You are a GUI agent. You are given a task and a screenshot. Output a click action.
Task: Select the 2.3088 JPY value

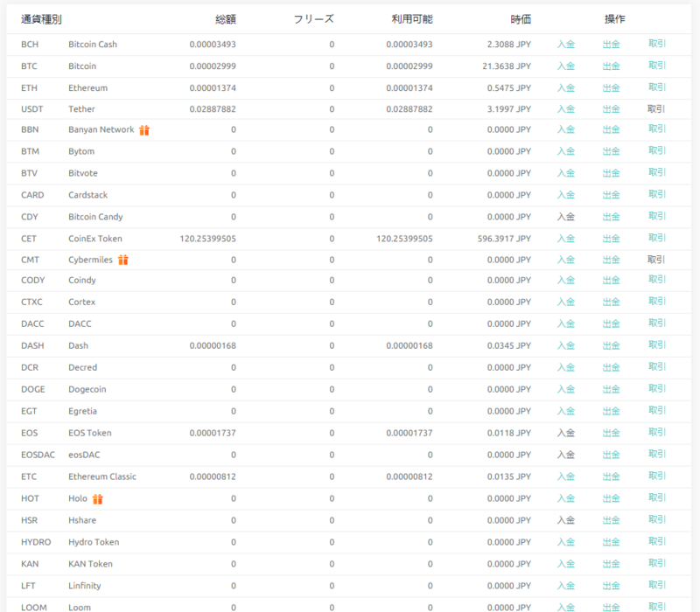(x=509, y=45)
